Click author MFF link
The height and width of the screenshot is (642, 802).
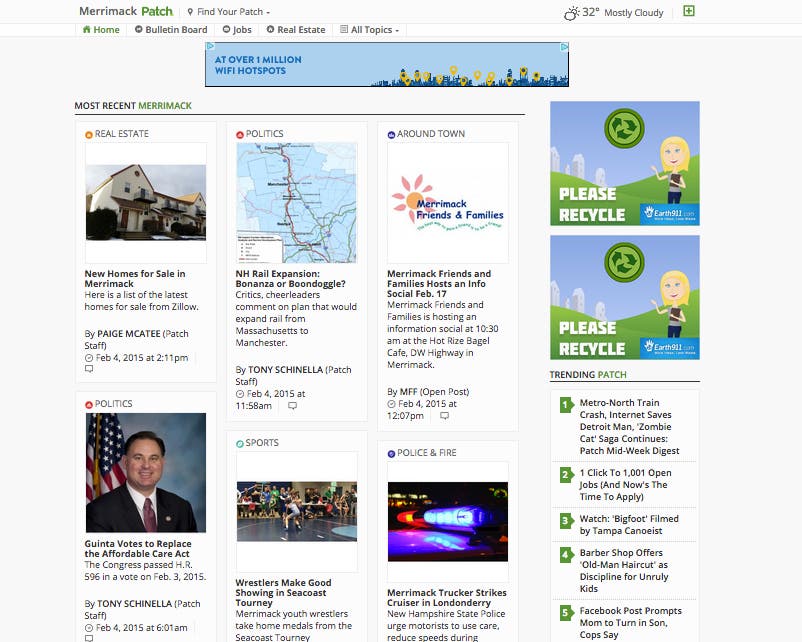point(409,392)
